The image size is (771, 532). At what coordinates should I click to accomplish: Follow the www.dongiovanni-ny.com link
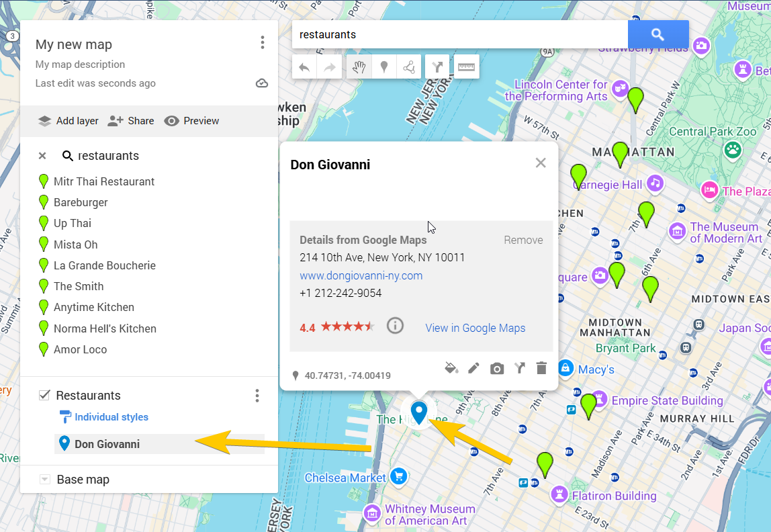[361, 275]
